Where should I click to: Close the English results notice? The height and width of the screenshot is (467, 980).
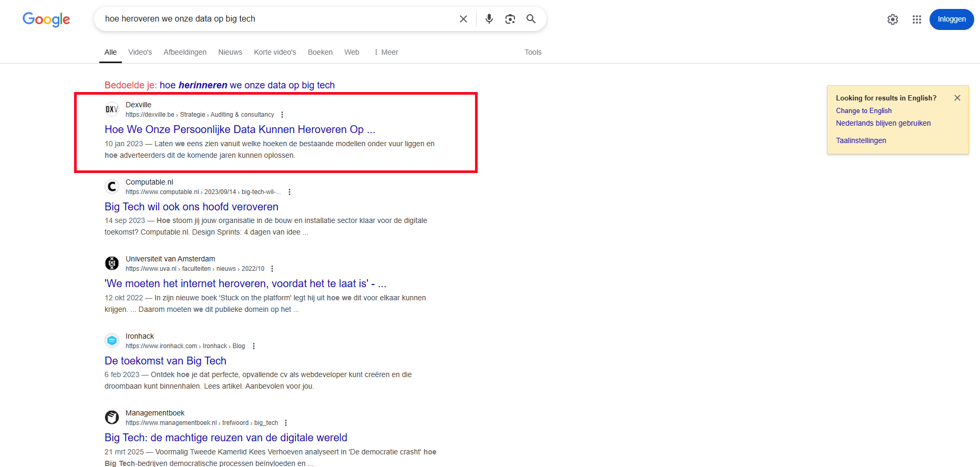(x=957, y=98)
